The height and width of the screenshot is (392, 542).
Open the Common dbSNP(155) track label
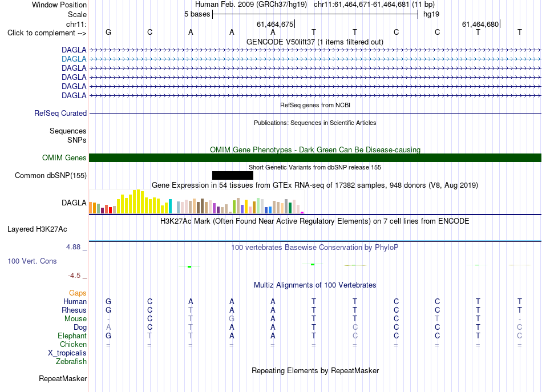51,176
